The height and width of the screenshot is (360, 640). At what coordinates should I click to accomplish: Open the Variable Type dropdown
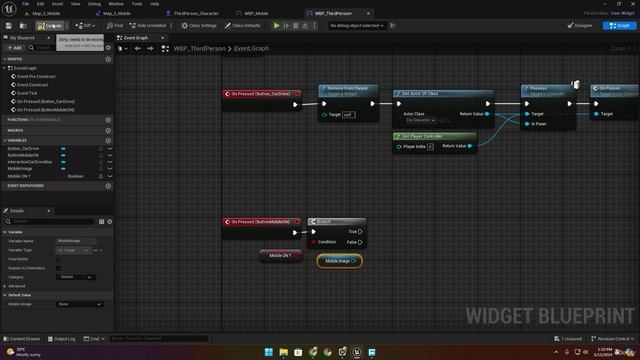(x=73, y=250)
